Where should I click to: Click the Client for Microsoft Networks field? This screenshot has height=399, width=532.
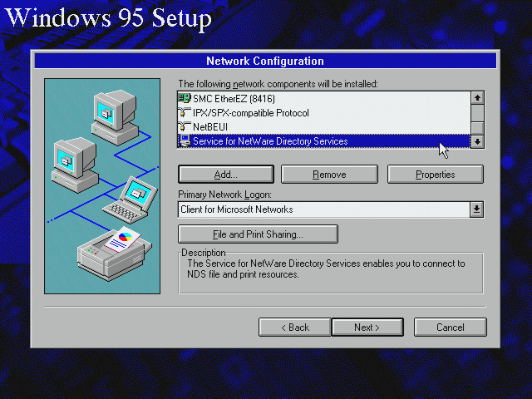[323, 209]
